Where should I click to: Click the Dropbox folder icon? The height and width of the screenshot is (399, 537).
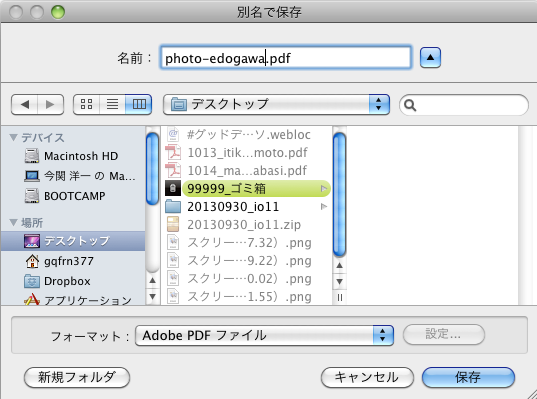[x=32, y=281]
